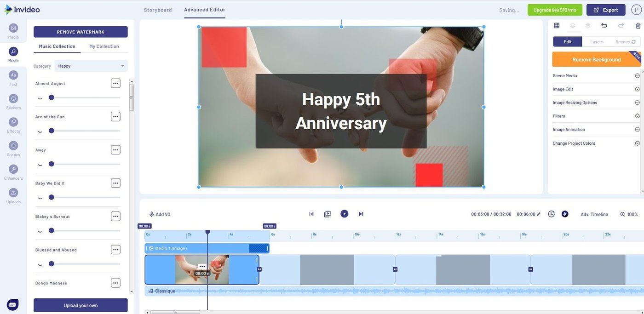
Task: Switch to the Layers tab
Action: click(596, 41)
